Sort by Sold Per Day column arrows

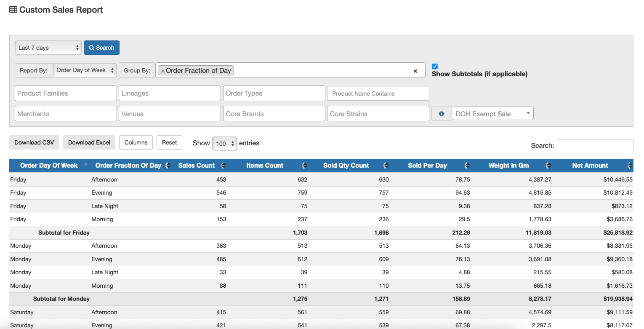coord(467,166)
